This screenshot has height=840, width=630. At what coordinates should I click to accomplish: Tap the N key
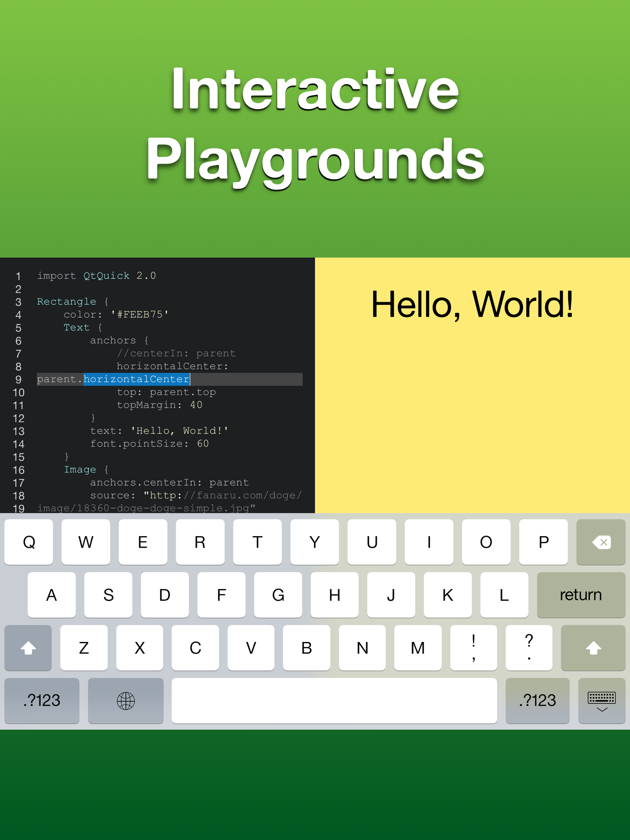point(363,648)
